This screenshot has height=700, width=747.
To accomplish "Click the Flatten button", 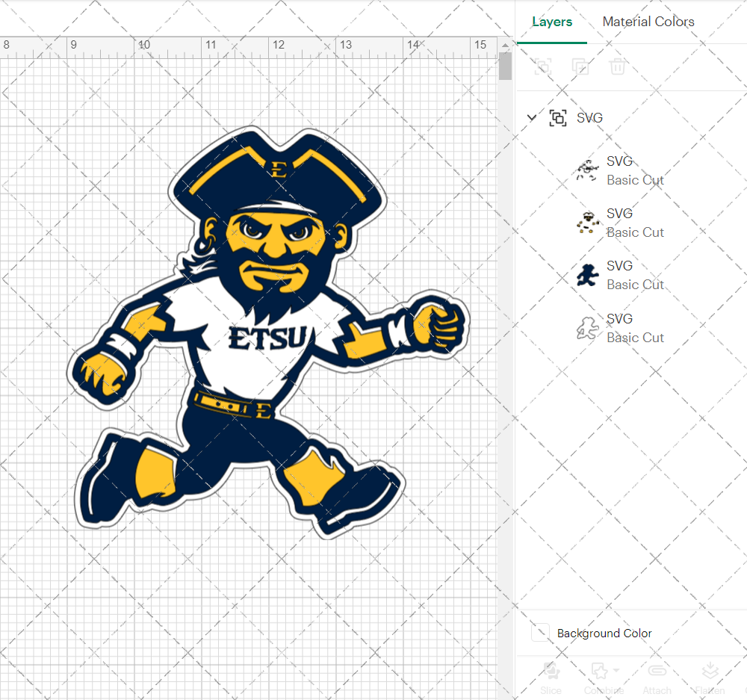I will coord(710,678).
